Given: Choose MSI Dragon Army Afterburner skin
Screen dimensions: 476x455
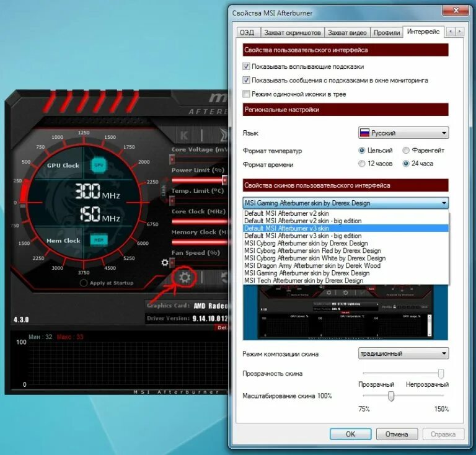Looking at the screenshot, I should pos(346,265).
